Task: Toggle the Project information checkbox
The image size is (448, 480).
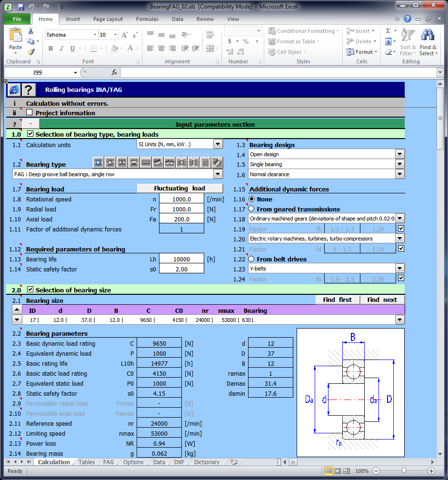Action: [30, 112]
